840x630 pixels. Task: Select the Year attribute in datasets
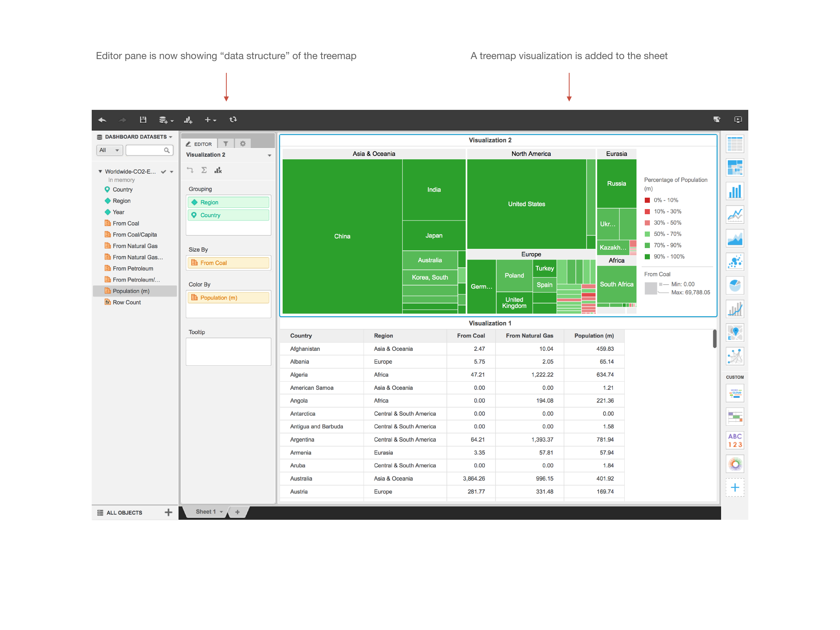[x=118, y=212]
